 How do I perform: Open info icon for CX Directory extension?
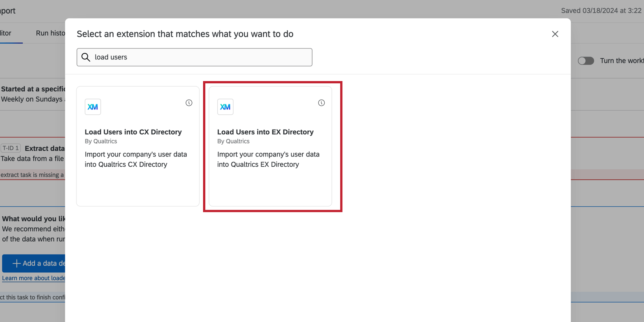[x=189, y=103]
